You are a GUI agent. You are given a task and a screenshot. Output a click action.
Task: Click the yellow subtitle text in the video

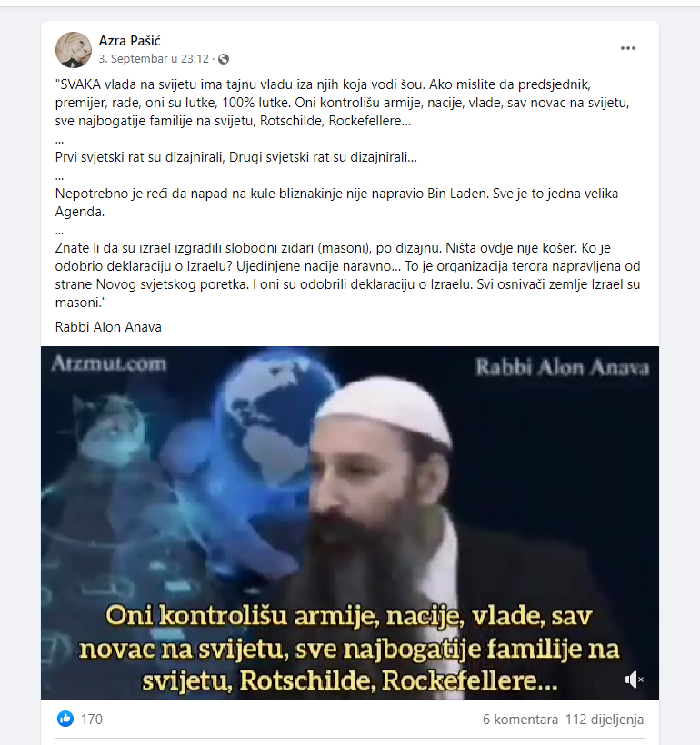[x=349, y=648]
